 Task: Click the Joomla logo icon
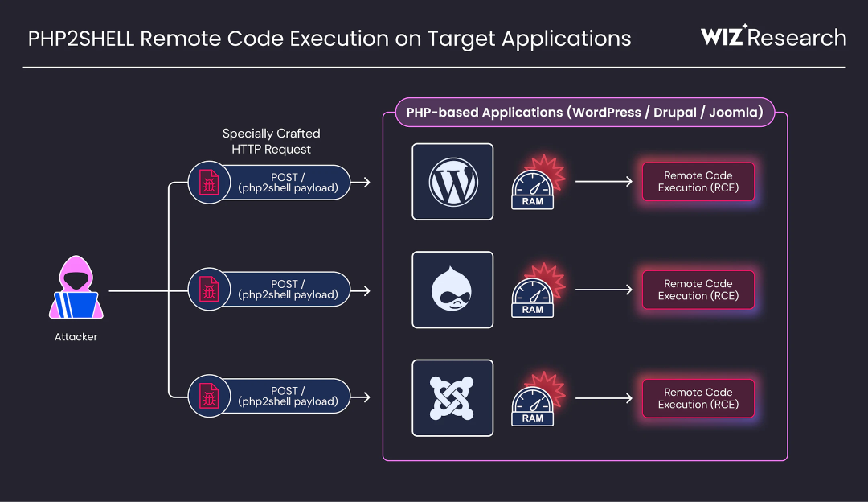452,398
